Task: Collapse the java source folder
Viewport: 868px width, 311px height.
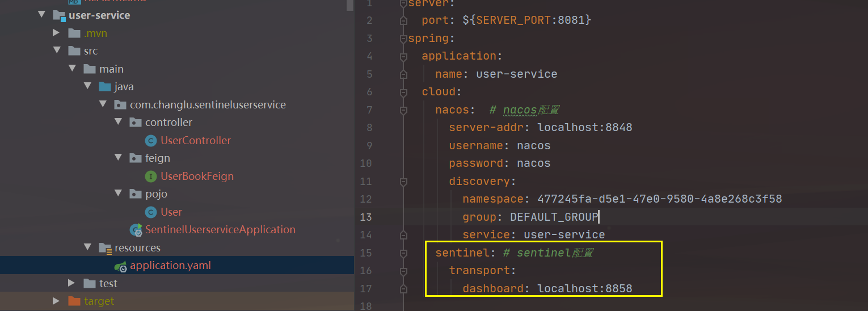Action: pos(87,86)
